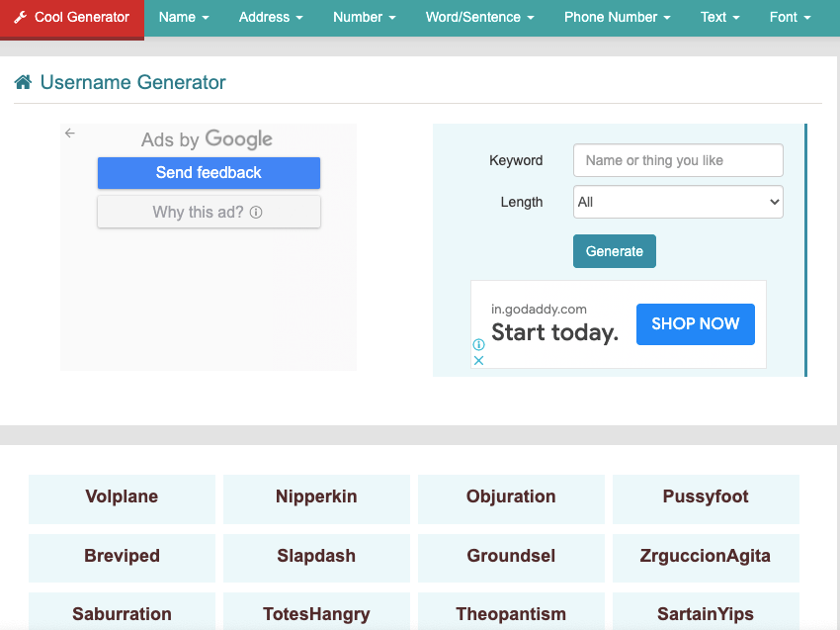
Task: Open the Length select box
Action: 678,202
